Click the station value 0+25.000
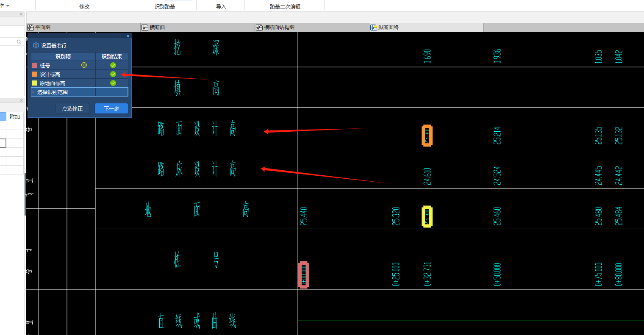Viewport: 644px width, 335px height. coord(396,274)
